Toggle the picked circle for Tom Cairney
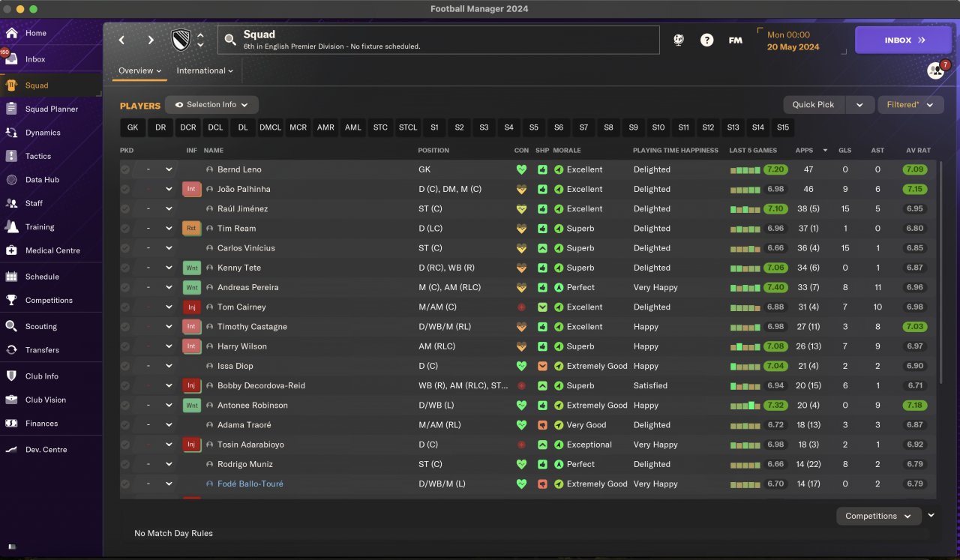960x560 pixels. [x=125, y=307]
